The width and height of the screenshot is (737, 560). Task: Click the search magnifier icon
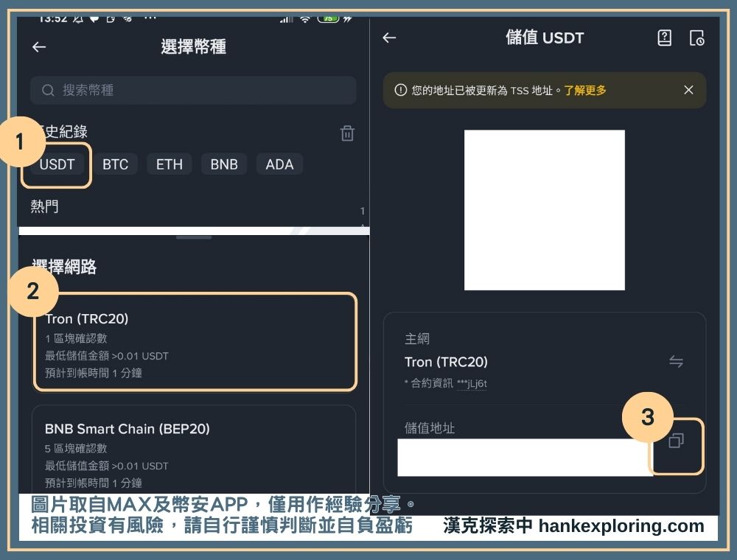pos(48,90)
